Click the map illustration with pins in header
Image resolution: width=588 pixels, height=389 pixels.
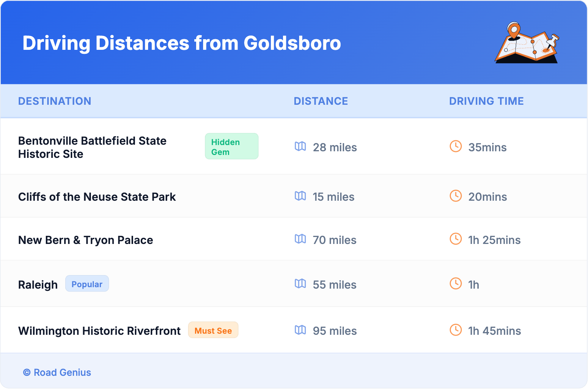tap(527, 43)
